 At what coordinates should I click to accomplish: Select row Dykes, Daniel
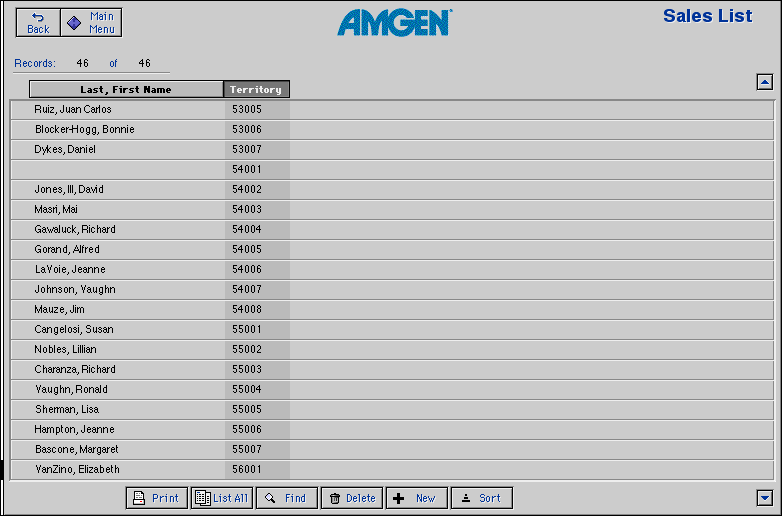click(x=392, y=150)
